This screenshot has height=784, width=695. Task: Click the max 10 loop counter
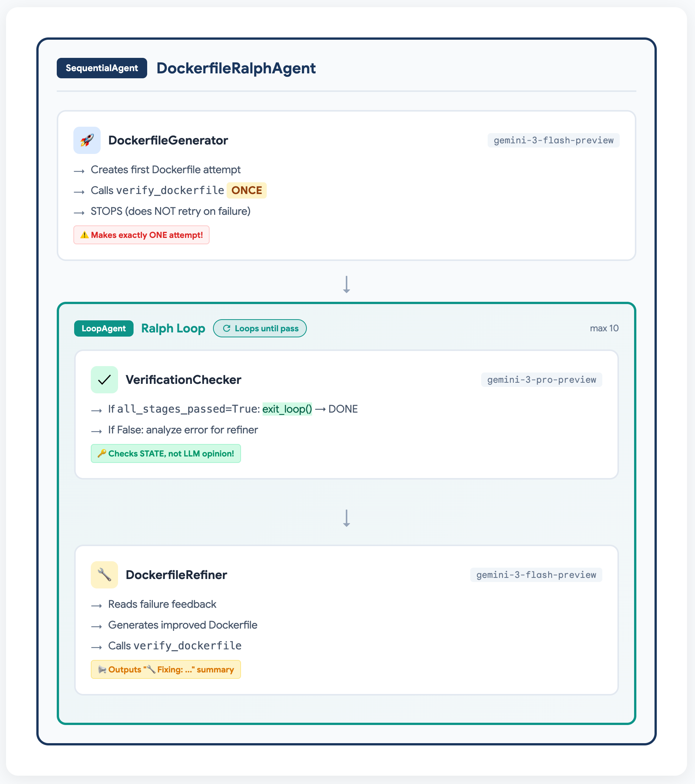pyautogui.click(x=604, y=328)
